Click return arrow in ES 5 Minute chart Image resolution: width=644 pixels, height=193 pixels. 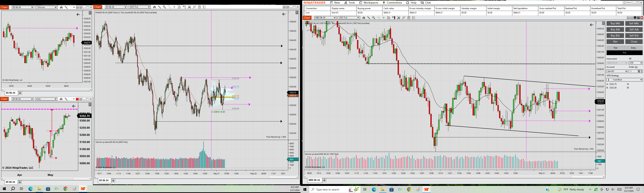click(78, 14)
